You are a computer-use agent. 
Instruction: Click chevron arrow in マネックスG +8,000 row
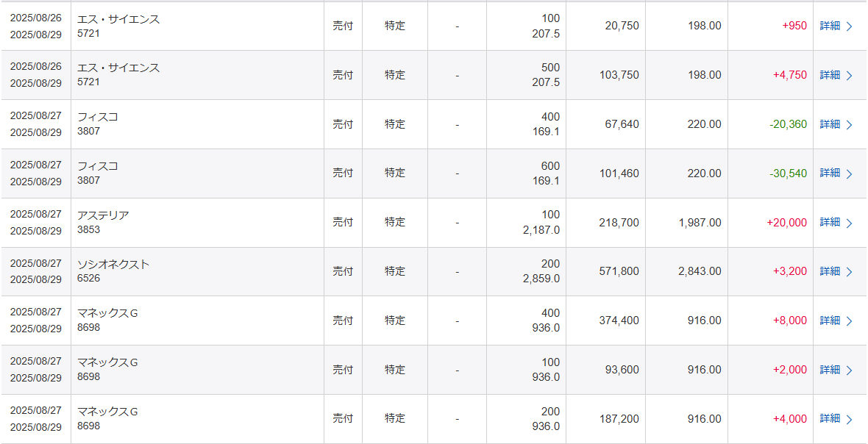(850, 321)
